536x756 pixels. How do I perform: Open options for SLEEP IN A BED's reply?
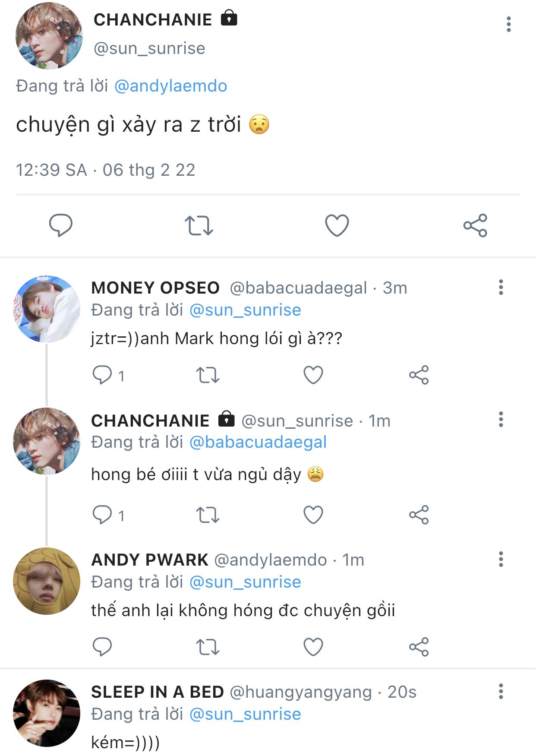tap(501, 691)
